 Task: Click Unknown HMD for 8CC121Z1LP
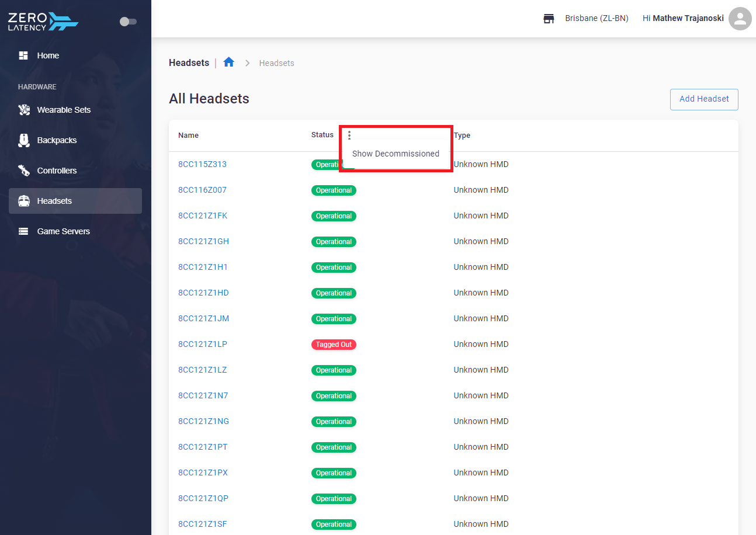pyautogui.click(x=481, y=344)
